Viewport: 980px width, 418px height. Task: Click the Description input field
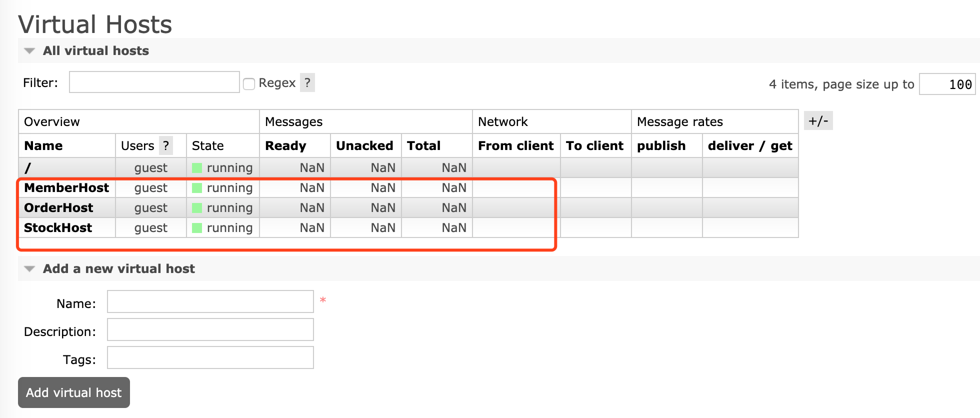[x=210, y=329]
